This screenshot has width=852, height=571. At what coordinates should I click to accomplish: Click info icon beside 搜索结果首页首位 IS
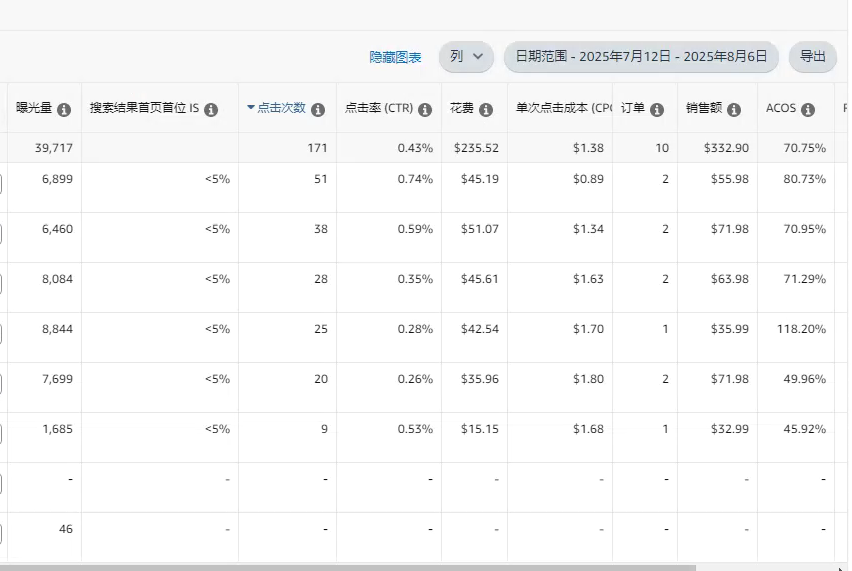tap(211, 110)
